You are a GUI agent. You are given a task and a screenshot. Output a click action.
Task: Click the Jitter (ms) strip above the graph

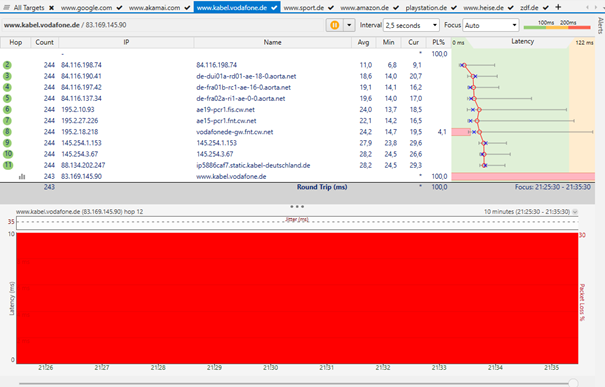click(297, 223)
